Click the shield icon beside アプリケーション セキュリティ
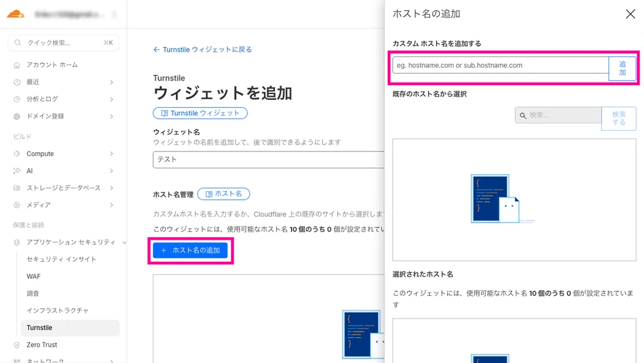This screenshot has width=644, height=363. coord(17,242)
